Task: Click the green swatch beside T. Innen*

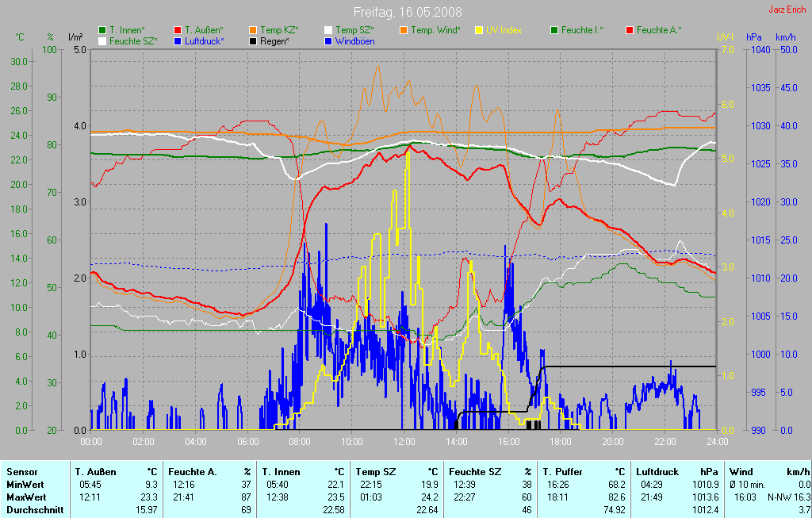Action: [102, 31]
